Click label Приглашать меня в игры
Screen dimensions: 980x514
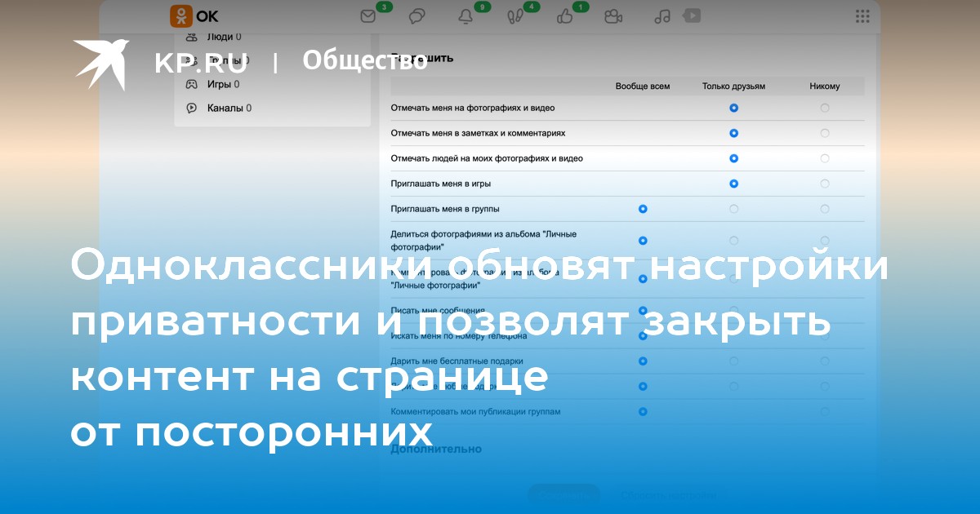[441, 184]
